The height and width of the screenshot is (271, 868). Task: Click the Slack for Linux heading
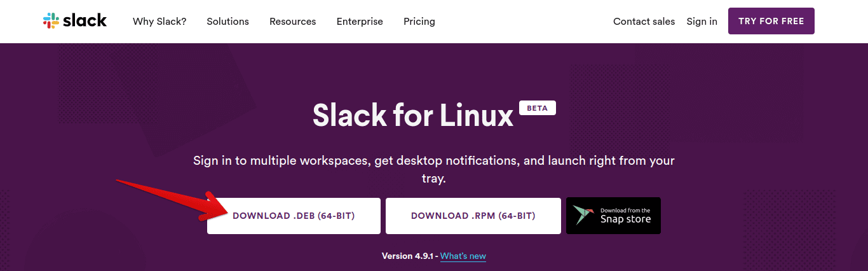tap(412, 115)
